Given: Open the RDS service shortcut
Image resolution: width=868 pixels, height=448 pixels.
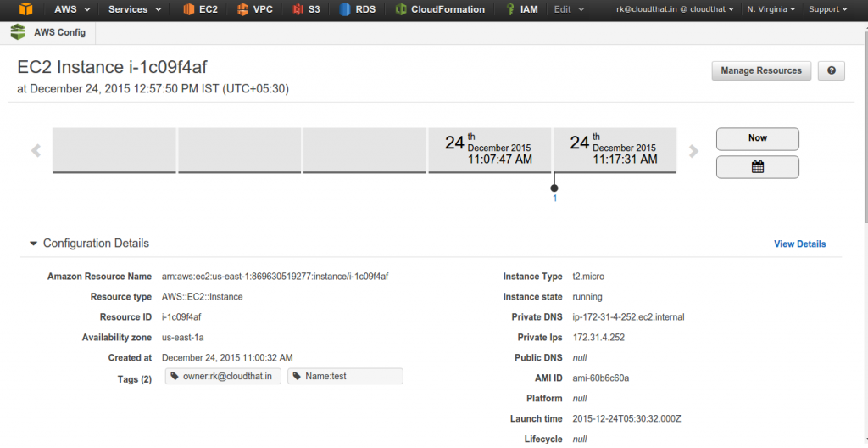Looking at the screenshot, I should click(358, 9).
